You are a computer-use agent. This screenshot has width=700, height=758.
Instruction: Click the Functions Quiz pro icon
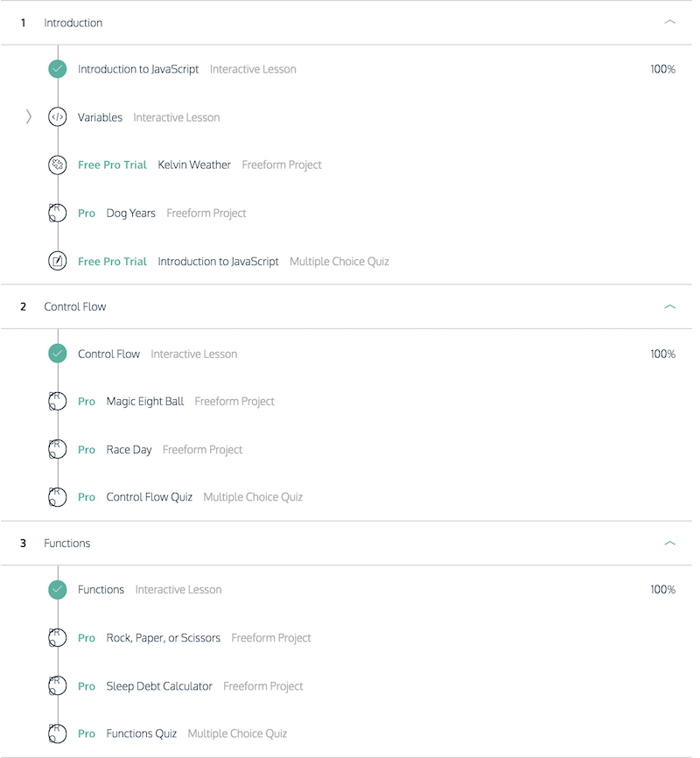57,733
